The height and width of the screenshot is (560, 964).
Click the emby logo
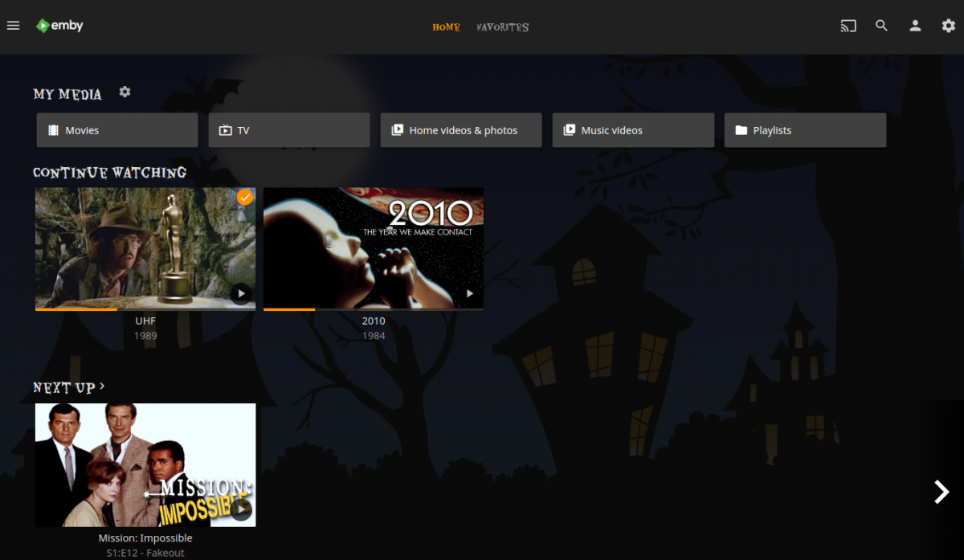coord(59,26)
